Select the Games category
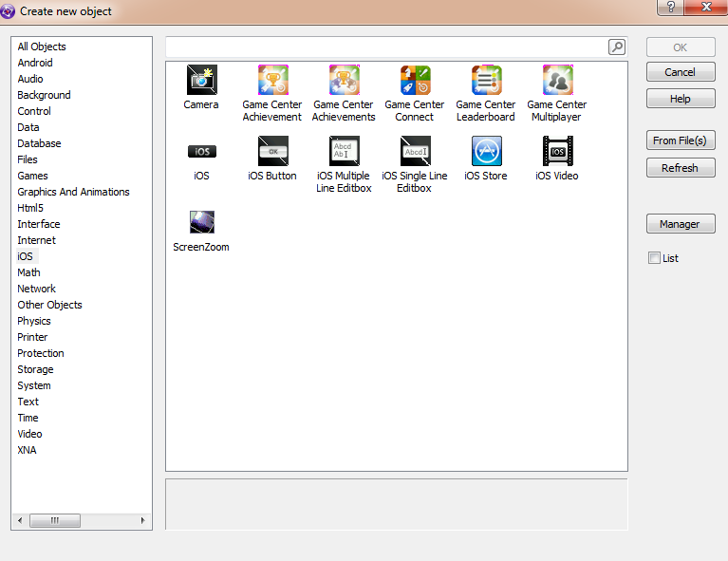The image size is (728, 561). click(33, 176)
